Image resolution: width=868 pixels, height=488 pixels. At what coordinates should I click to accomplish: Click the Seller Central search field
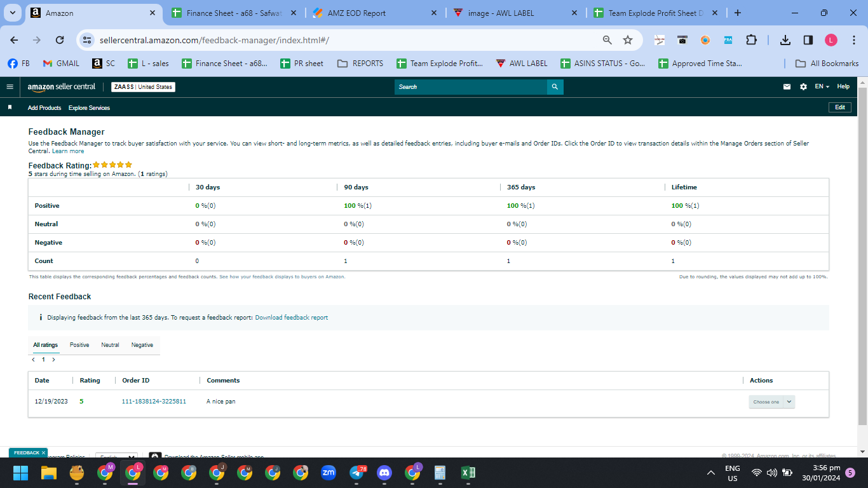click(x=471, y=87)
